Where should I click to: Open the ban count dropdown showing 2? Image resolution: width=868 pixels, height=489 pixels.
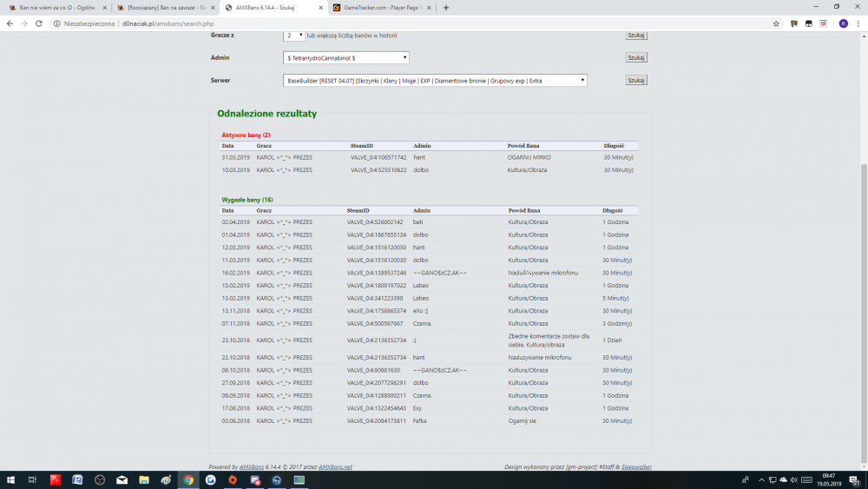294,36
